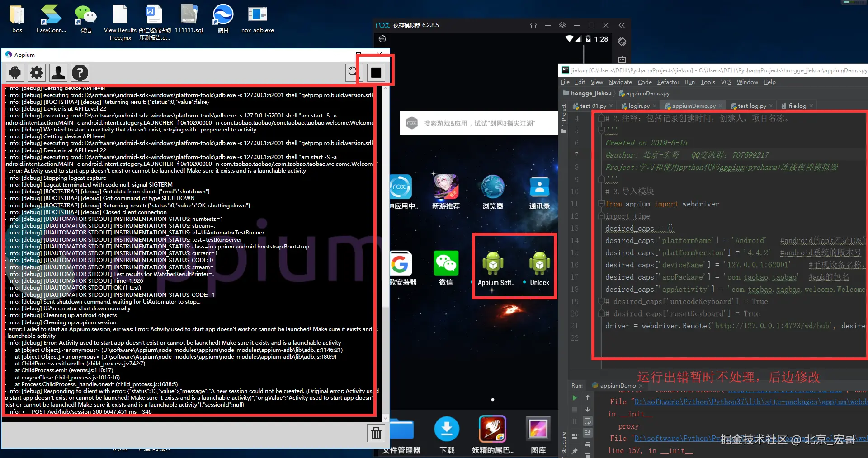Open the 下载 downloads app in Nox dock
The width and height of the screenshot is (868, 458).
[x=447, y=435]
